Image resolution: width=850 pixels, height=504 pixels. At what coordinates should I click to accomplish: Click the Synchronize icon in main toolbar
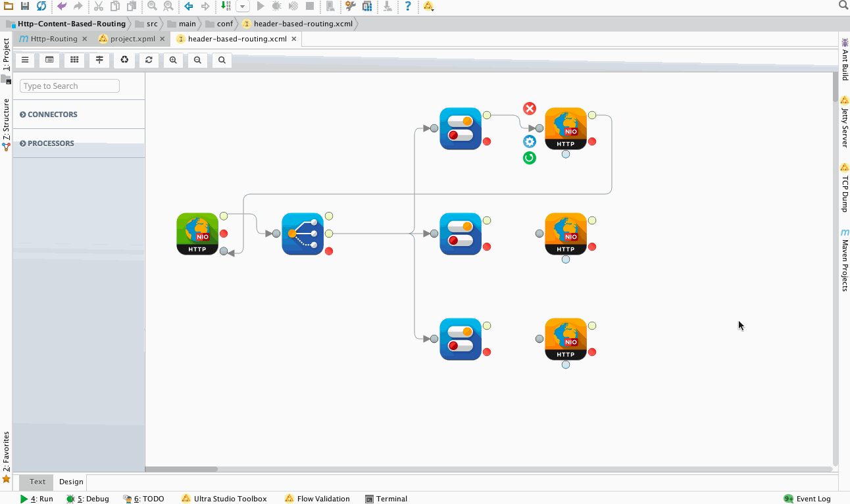(x=41, y=6)
